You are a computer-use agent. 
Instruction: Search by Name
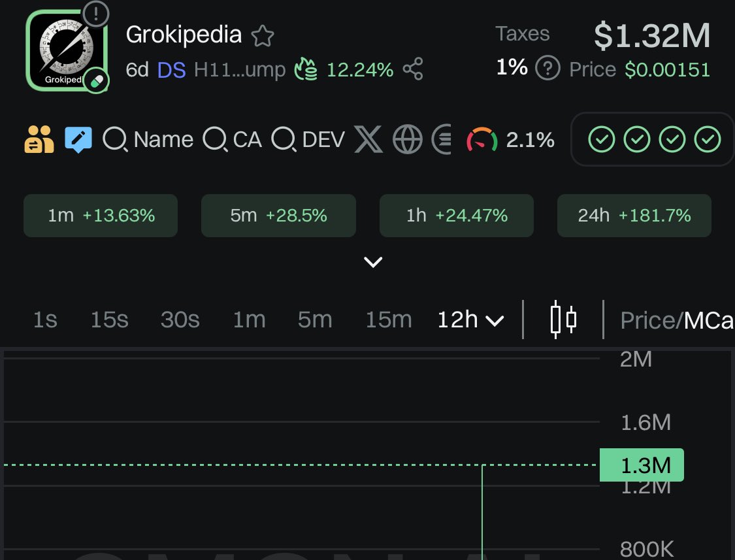point(148,139)
